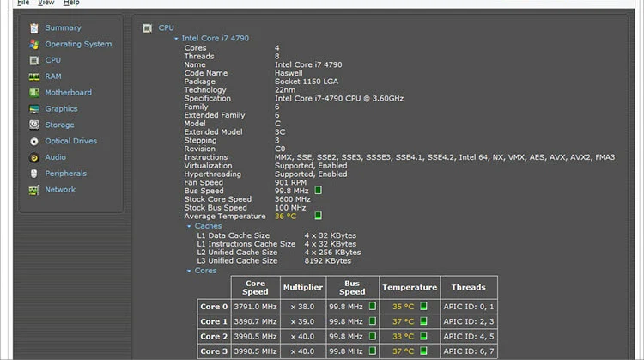
Task: Click the APIC ID: 0, 1 cell
Action: (469, 307)
